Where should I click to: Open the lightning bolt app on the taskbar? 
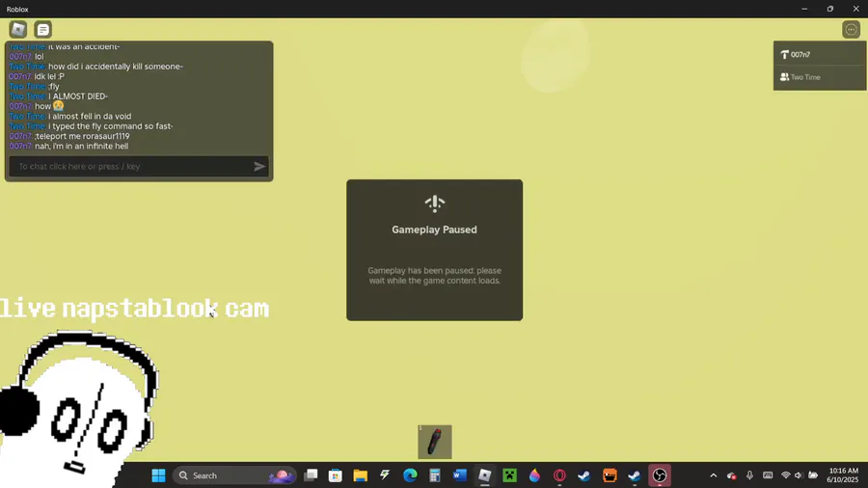click(x=385, y=475)
